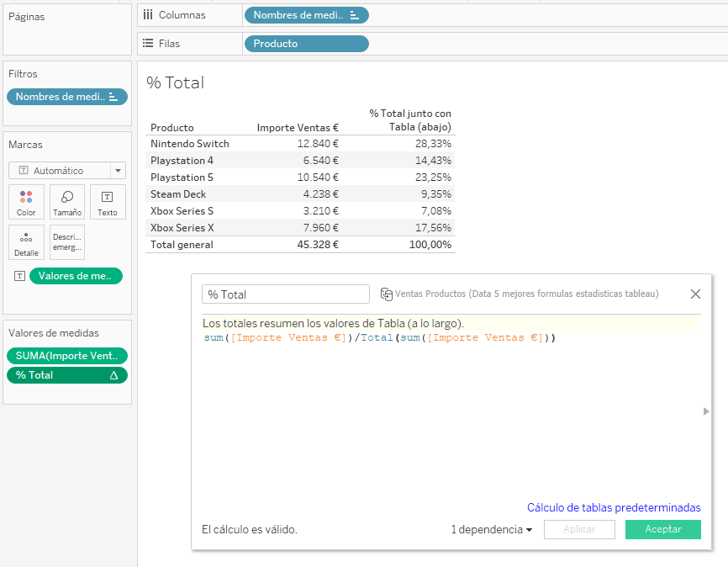
Task: Click the 9,35% percentage cell
Action: (x=436, y=194)
